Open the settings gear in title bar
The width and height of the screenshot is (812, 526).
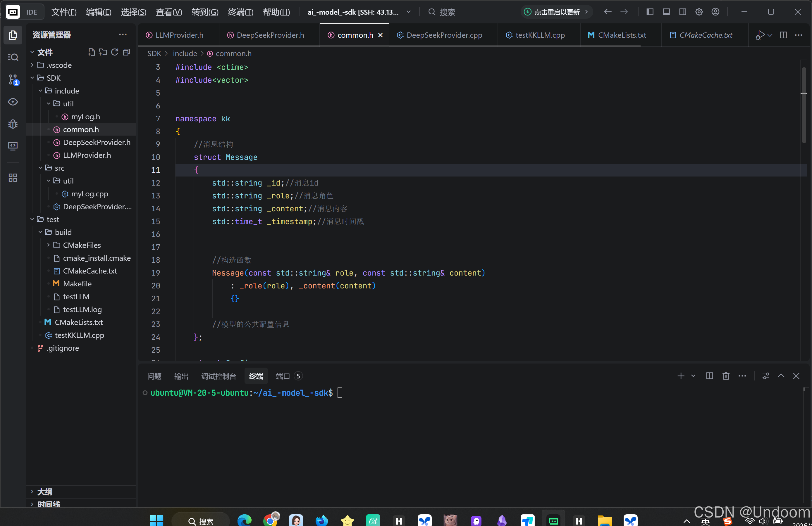tap(699, 12)
